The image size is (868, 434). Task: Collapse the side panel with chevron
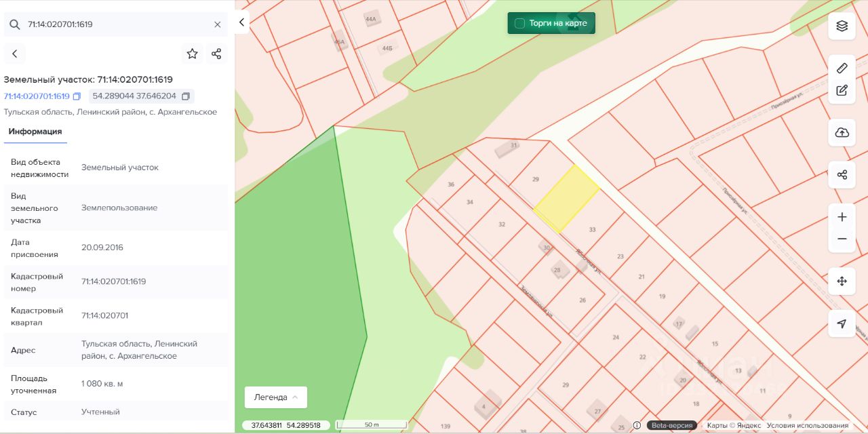pos(242,22)
